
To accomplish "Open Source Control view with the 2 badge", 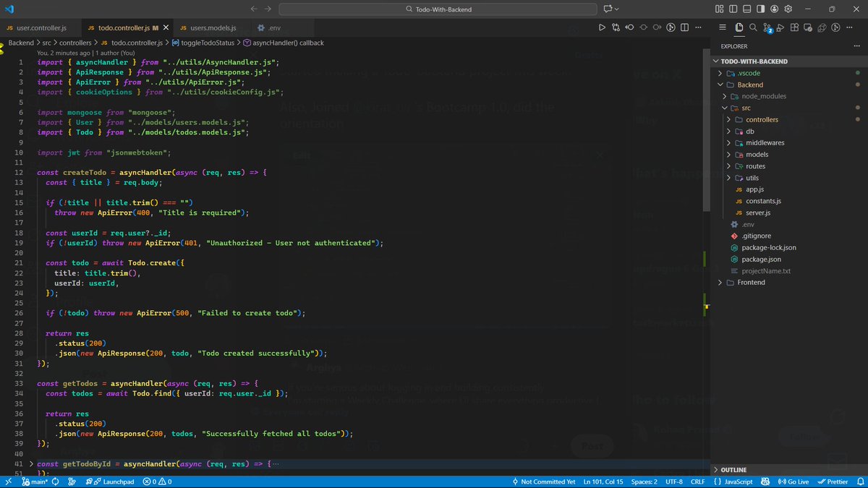I will point(767,28).
